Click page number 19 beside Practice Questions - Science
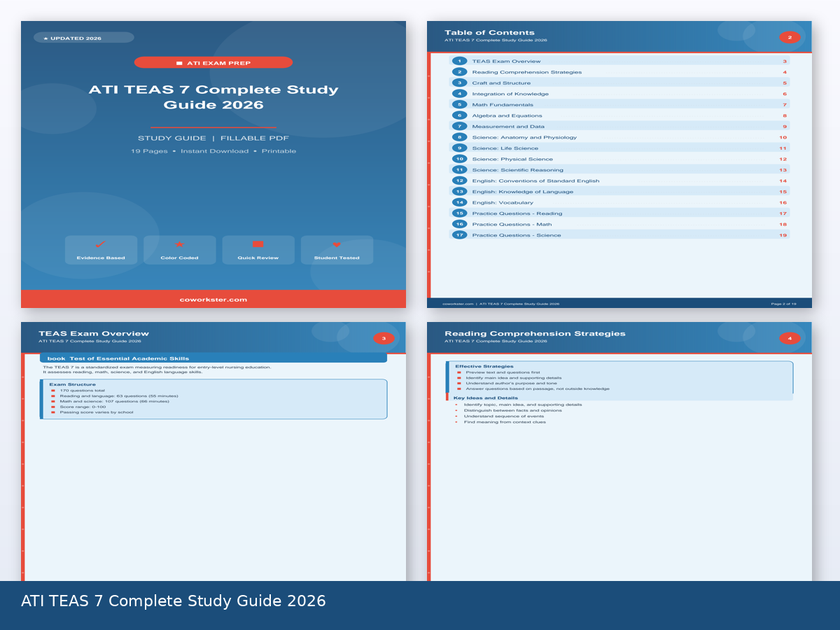The image size is (840, 630). pos(783,235)
